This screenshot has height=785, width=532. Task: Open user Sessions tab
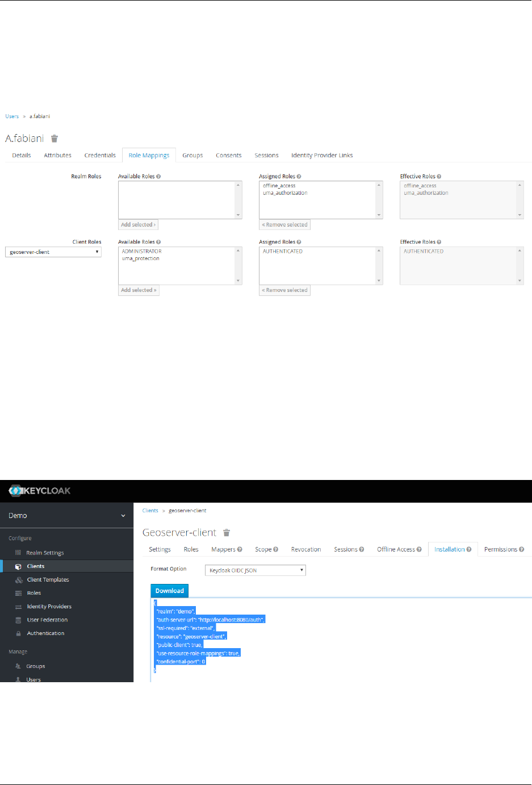point(266,155)
